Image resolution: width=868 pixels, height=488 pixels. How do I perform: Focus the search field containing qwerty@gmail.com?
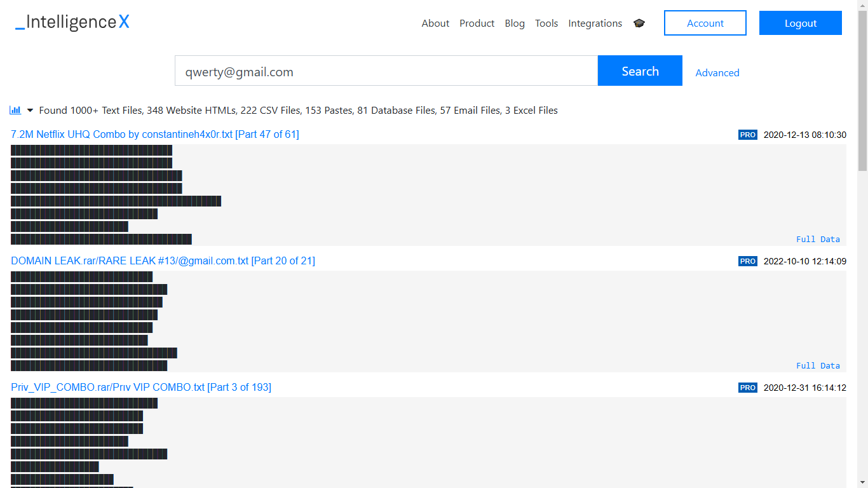[x=386, y=71]
